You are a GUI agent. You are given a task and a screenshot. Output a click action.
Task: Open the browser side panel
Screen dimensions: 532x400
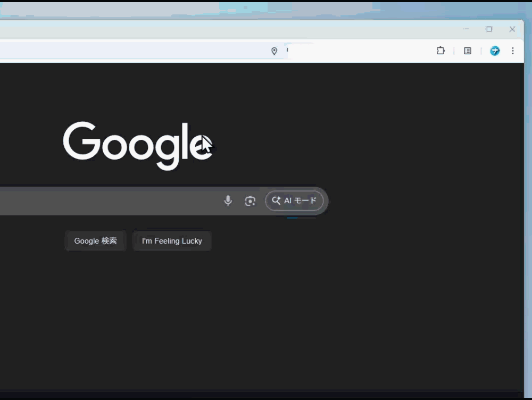click(x=468, y=51)
